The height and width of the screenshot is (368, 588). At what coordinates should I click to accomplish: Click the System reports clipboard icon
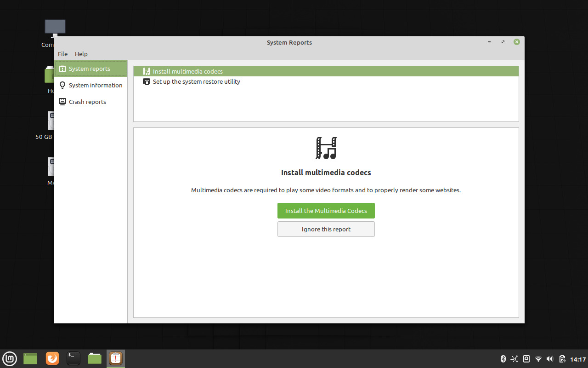62,69
